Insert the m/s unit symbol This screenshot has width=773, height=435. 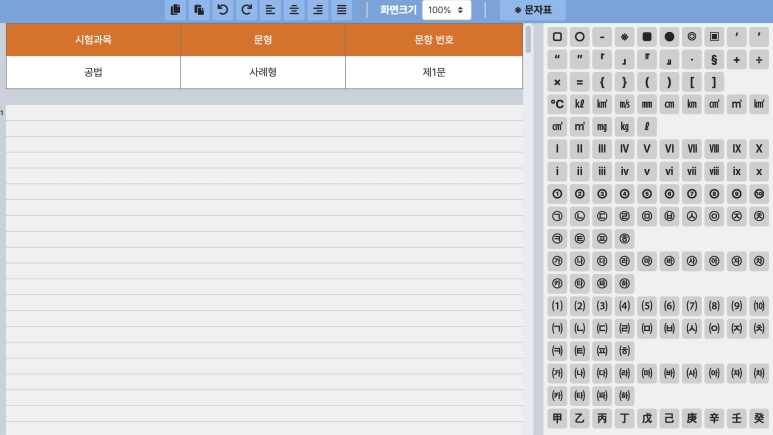click(625, 105)
